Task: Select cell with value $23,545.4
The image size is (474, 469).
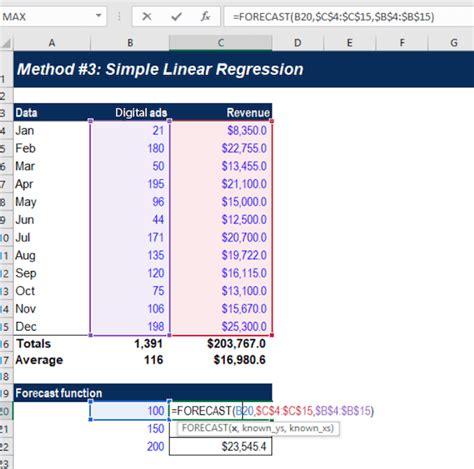Action: (221, 446)
